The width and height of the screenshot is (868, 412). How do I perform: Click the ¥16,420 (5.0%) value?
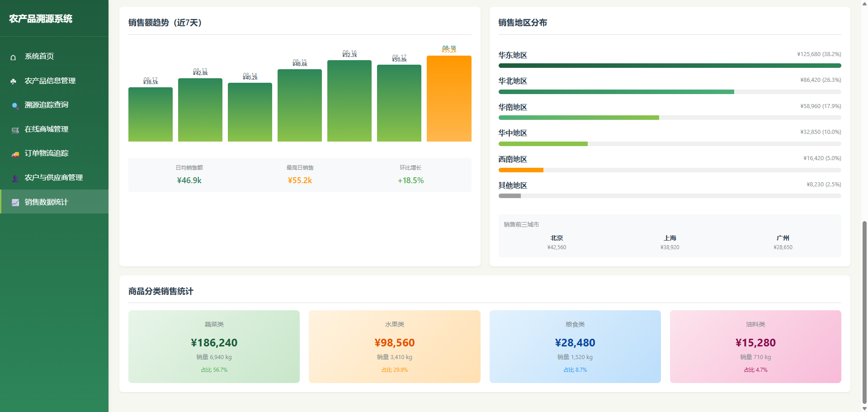pos(822,158)
